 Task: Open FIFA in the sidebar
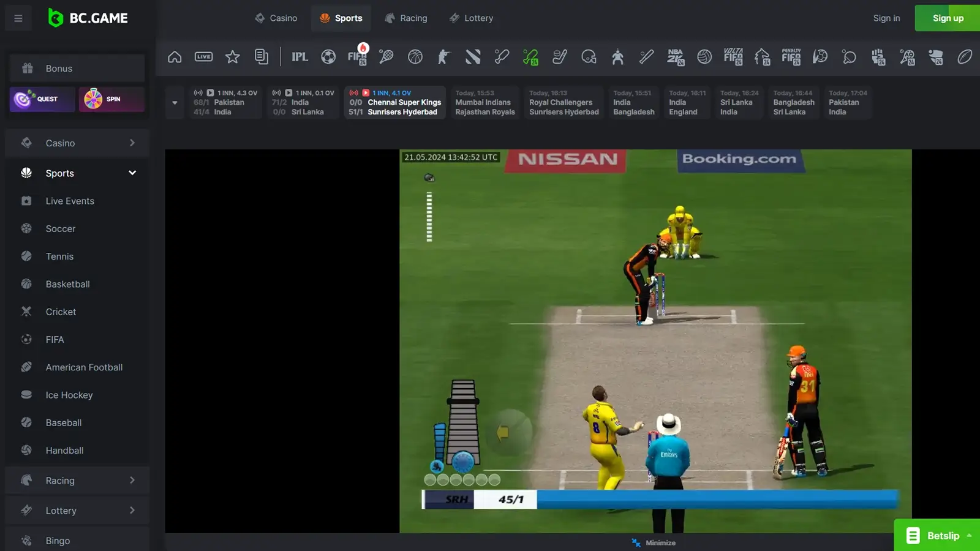click(x=77, y=339)
